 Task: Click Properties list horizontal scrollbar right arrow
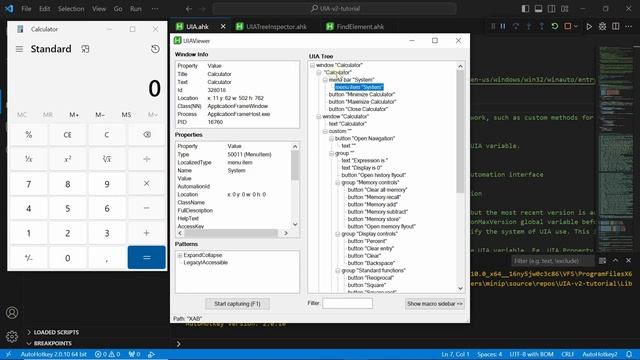pyautogui.click(x=286, y=233)
